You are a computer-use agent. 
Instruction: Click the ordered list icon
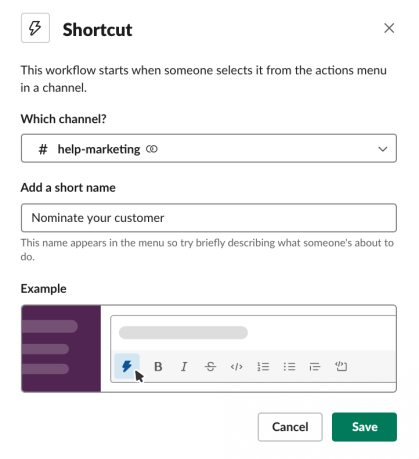263,367
